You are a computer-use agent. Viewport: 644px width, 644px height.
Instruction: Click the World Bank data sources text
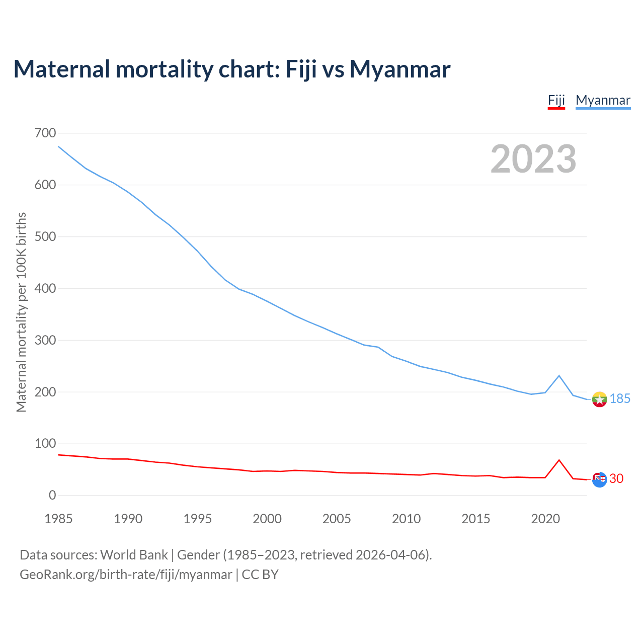[225, 555]
